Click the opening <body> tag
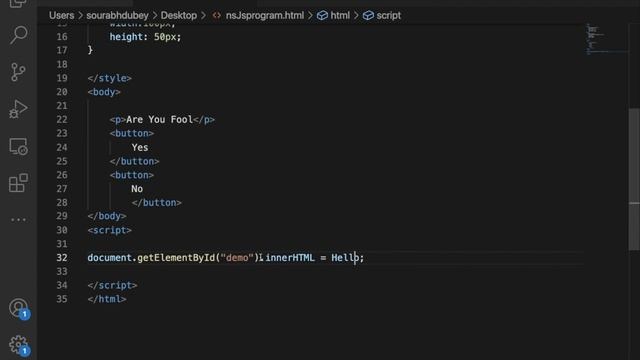The width and height of the screenshot is (640, 360). [104, 92]
